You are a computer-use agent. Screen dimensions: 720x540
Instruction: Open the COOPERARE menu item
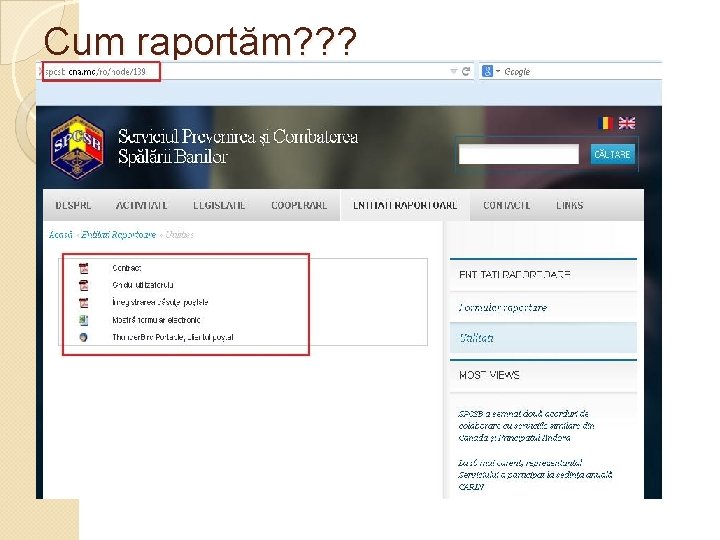pos(299,205)
